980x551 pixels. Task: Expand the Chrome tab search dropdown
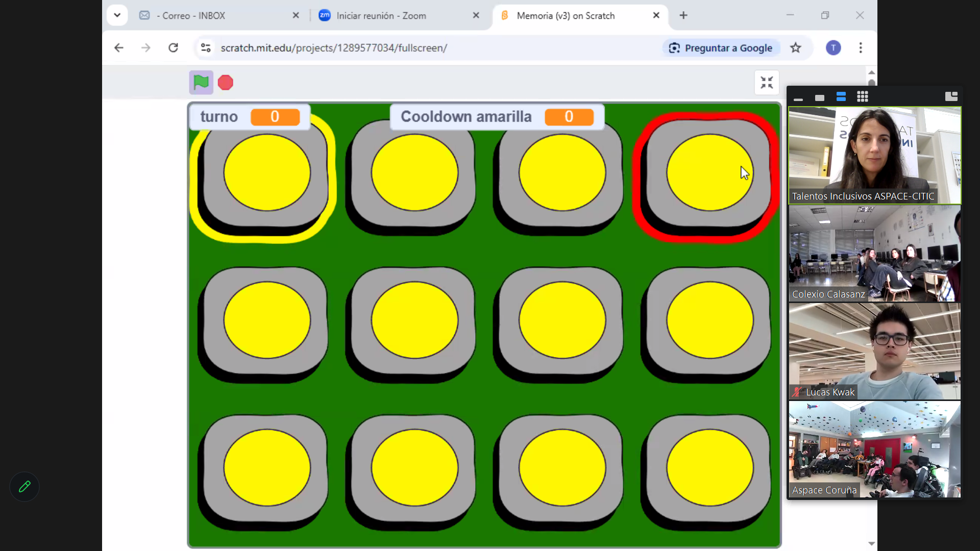tap(117, 15)
